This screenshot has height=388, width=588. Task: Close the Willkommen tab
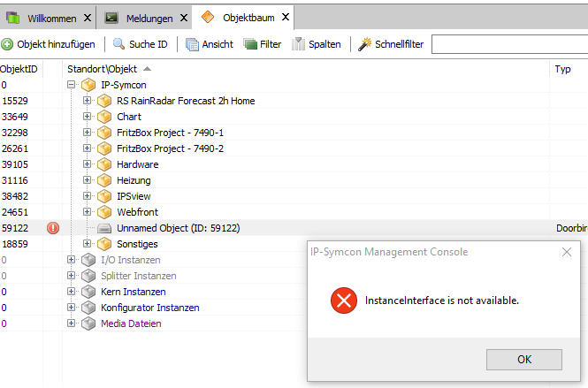click(88, 18)
